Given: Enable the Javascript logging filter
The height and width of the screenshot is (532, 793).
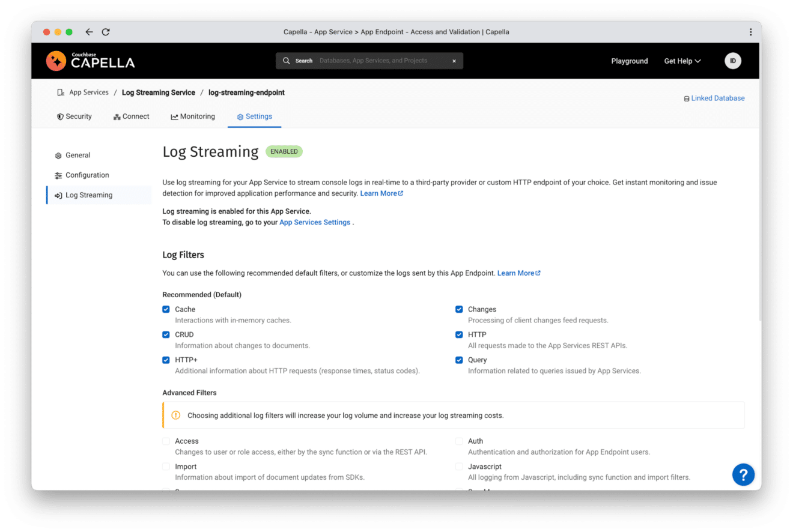Looking at the screenshot, I should pos(459,467).
